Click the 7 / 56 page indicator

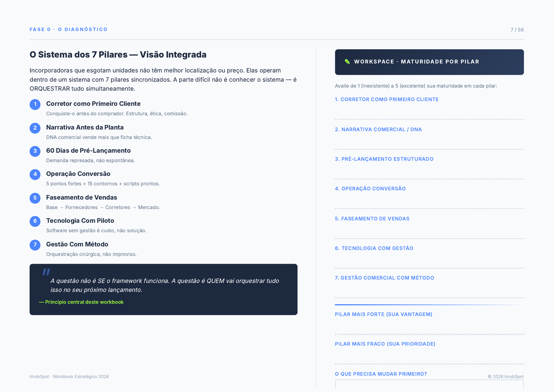(517, 30)
